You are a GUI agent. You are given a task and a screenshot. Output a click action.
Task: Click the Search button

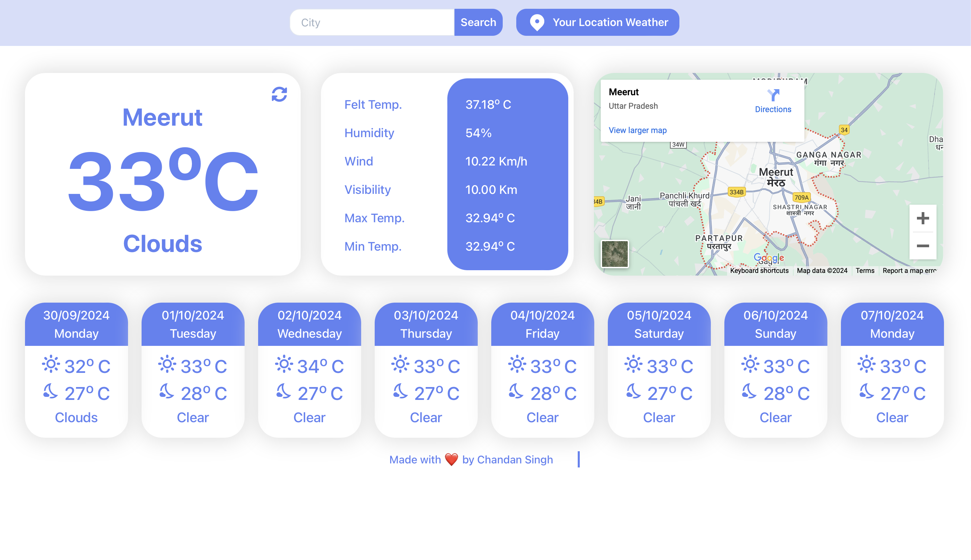click(478, 22)
